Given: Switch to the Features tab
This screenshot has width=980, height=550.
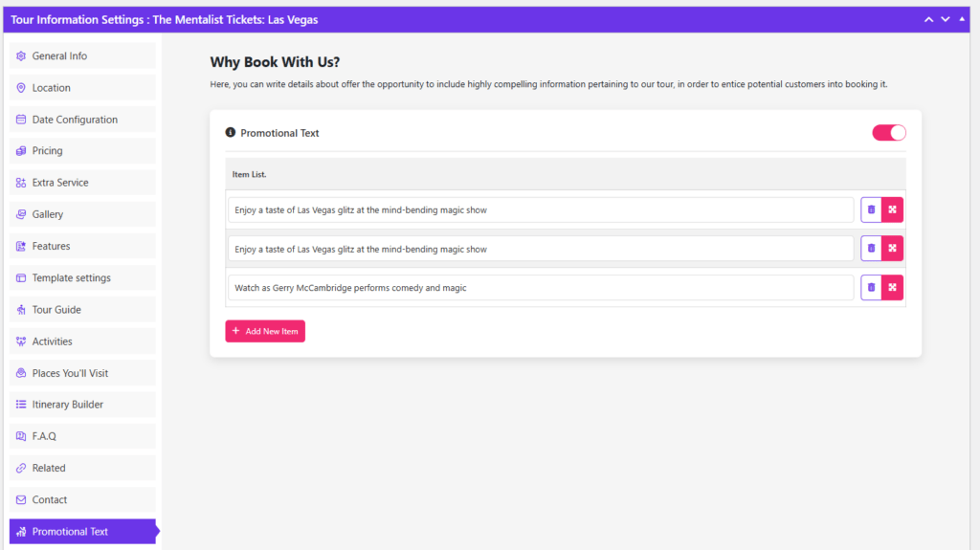Looking at the screenshot, I should click(82, 246).
